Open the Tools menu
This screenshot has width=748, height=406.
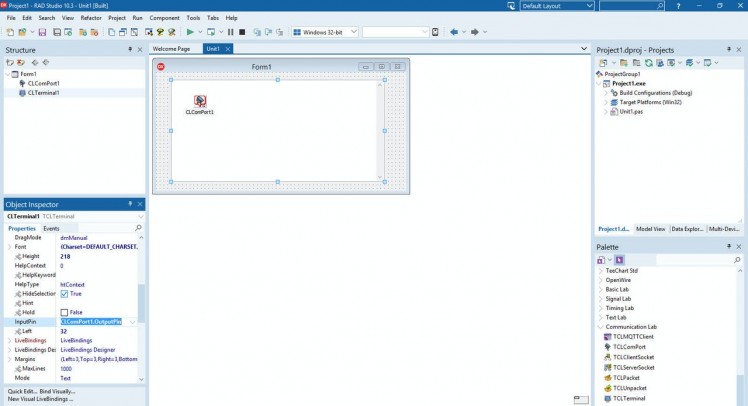tap(193, 18)
